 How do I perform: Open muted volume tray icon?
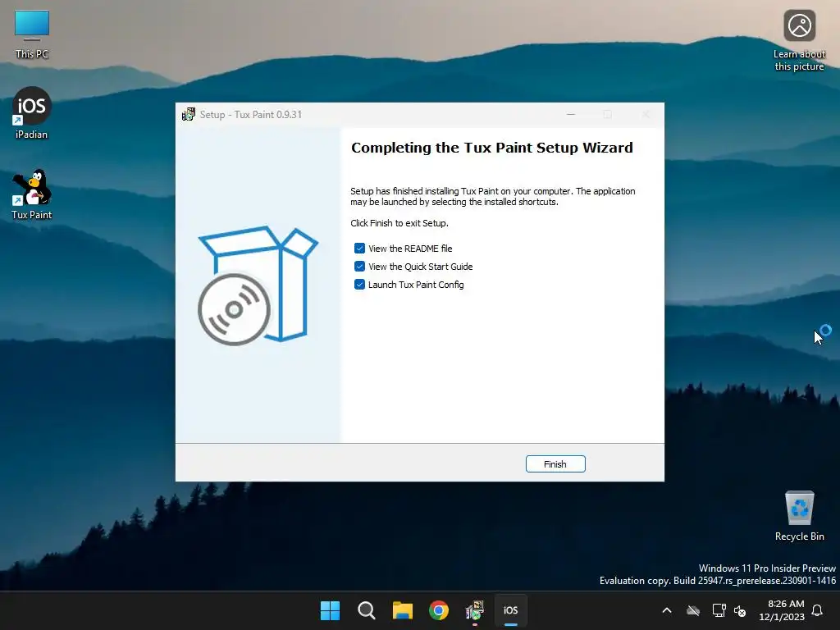pos(740,610)
